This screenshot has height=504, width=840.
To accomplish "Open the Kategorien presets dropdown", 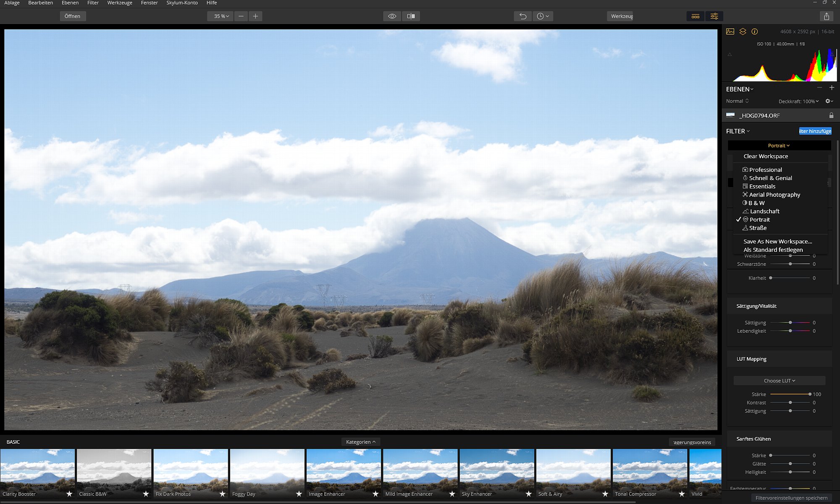I will point(360,442).
